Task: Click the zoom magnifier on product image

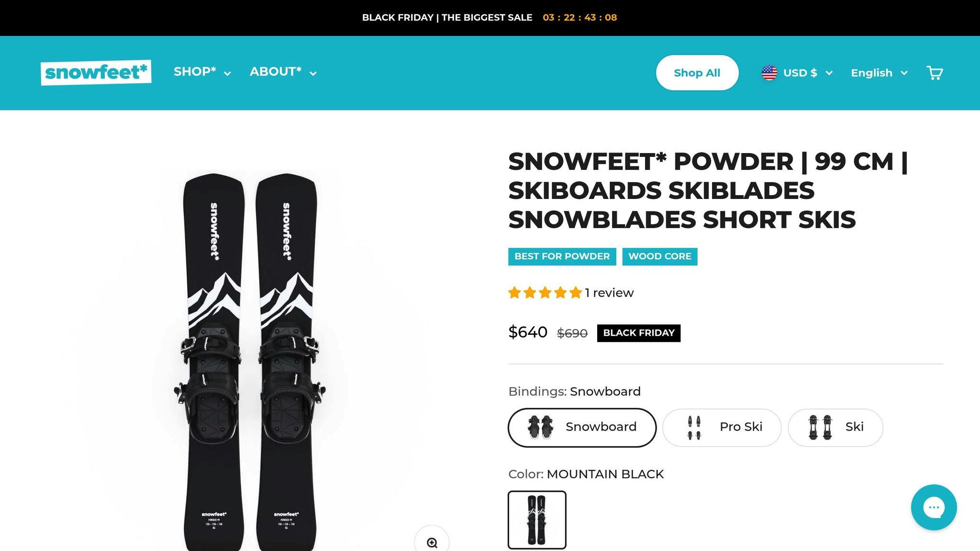Action: click(432, 542)
